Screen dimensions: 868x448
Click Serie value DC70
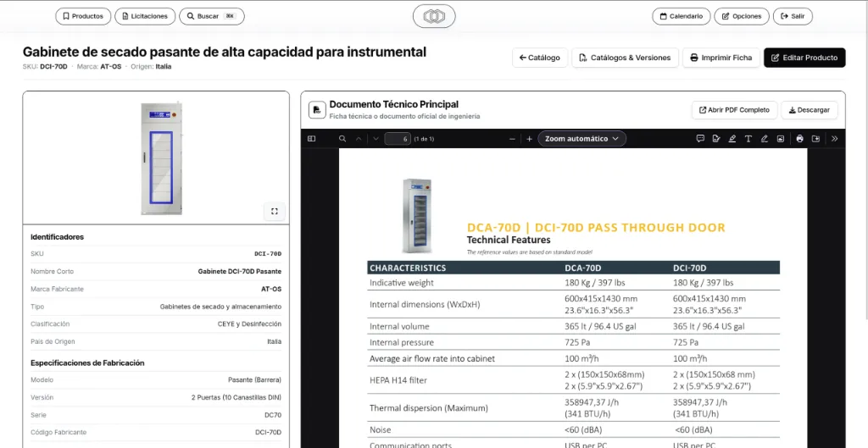click(274, 415)
